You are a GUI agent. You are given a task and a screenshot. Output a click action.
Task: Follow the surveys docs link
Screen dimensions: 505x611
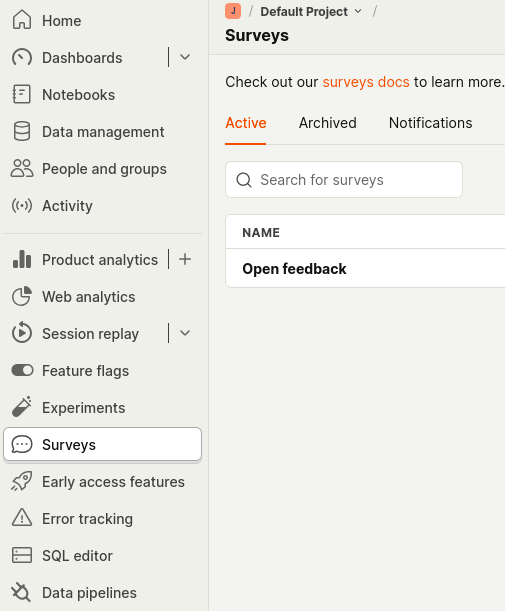click(366, 82)
